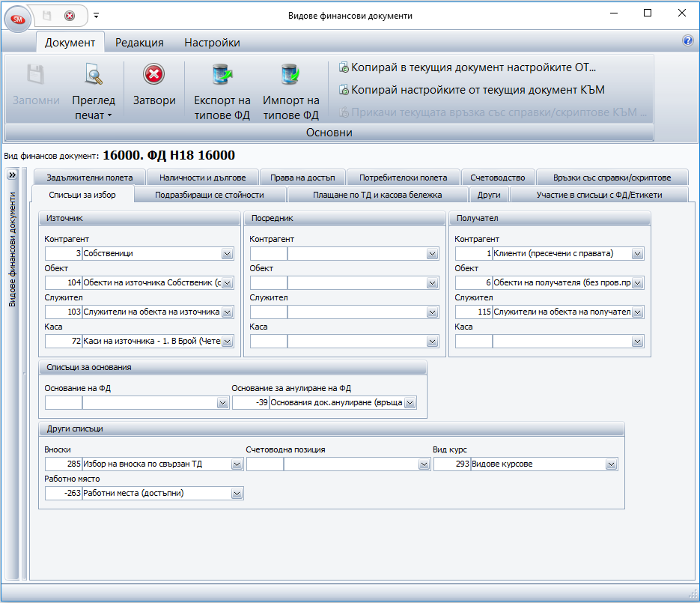Expand Получател Служител dropdown arrow
700x603 pixels.
(638, 312)
